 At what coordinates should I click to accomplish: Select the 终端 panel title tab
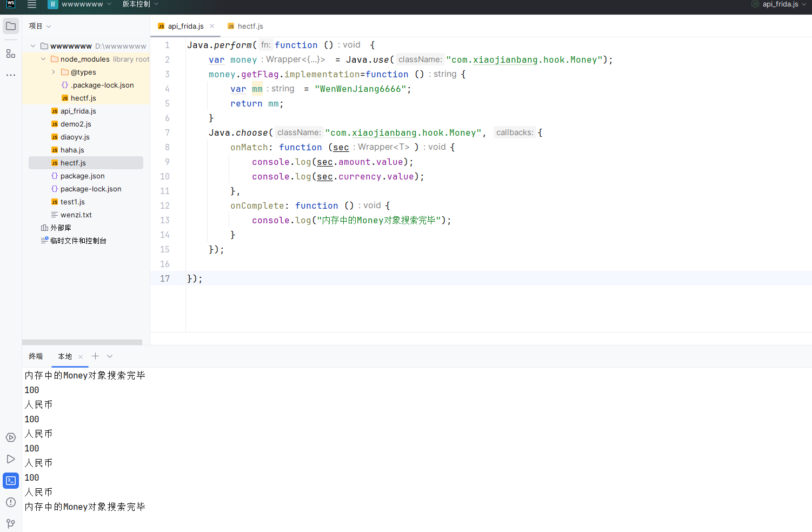(36, 356)
